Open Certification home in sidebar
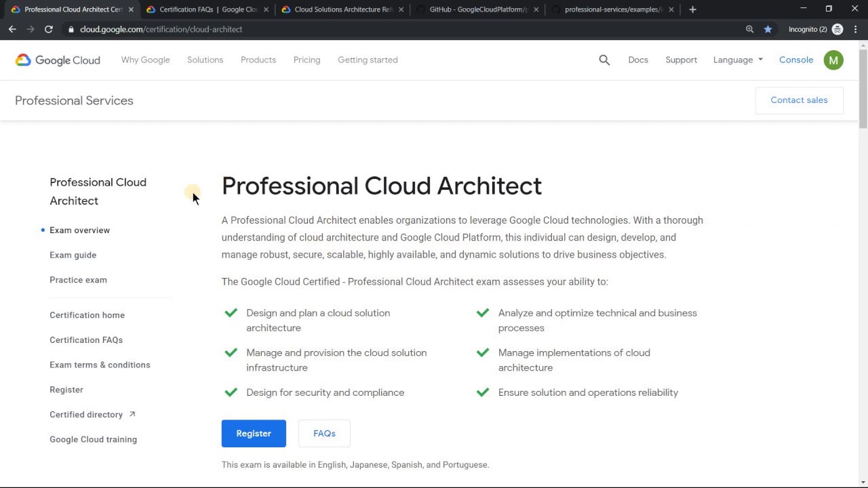 tap(87, 315)
